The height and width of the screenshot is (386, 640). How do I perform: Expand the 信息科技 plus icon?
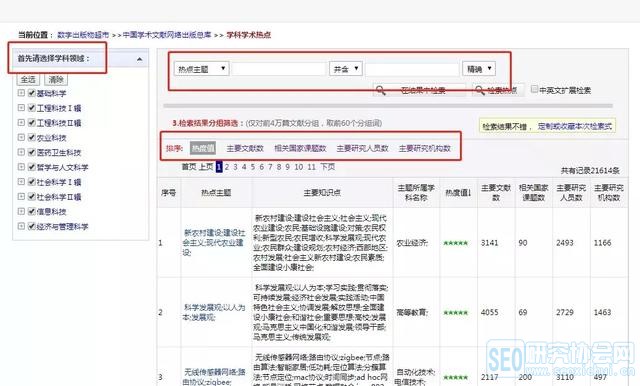click(x=21, y=211)
